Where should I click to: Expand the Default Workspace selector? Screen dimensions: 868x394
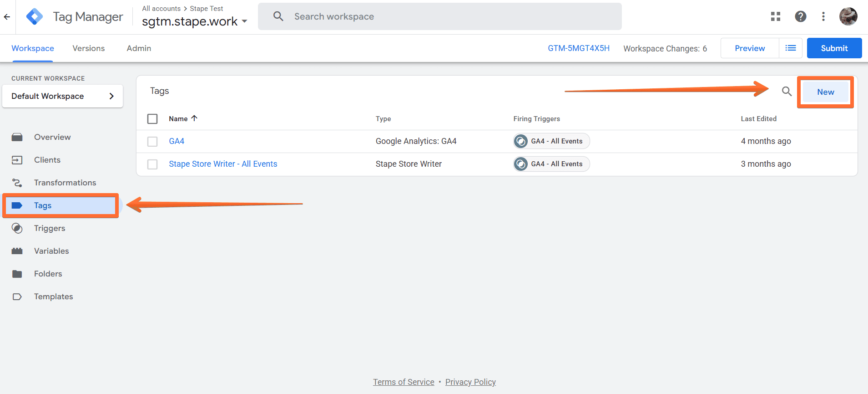pos(62,96)
